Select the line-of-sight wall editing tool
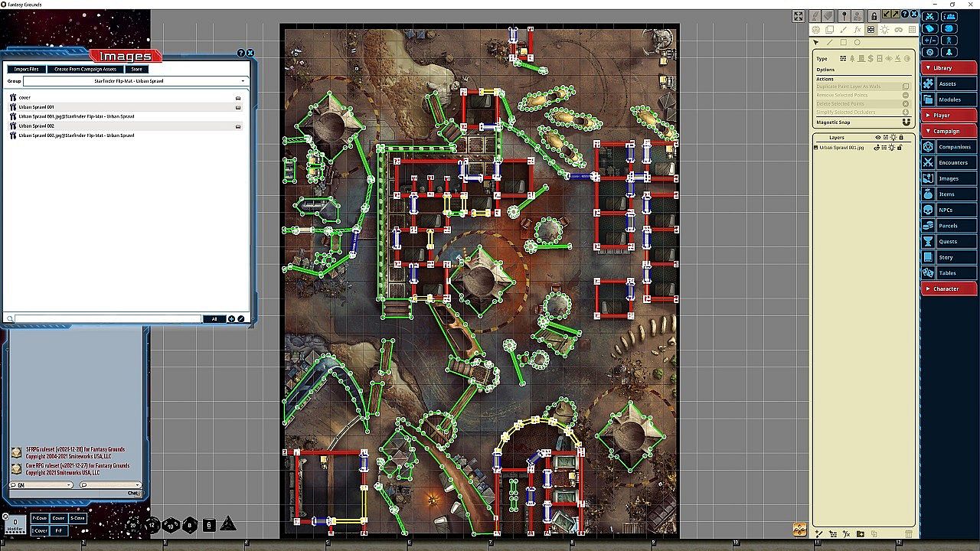Screen dimensions: 980x551 tap(871, 30)
